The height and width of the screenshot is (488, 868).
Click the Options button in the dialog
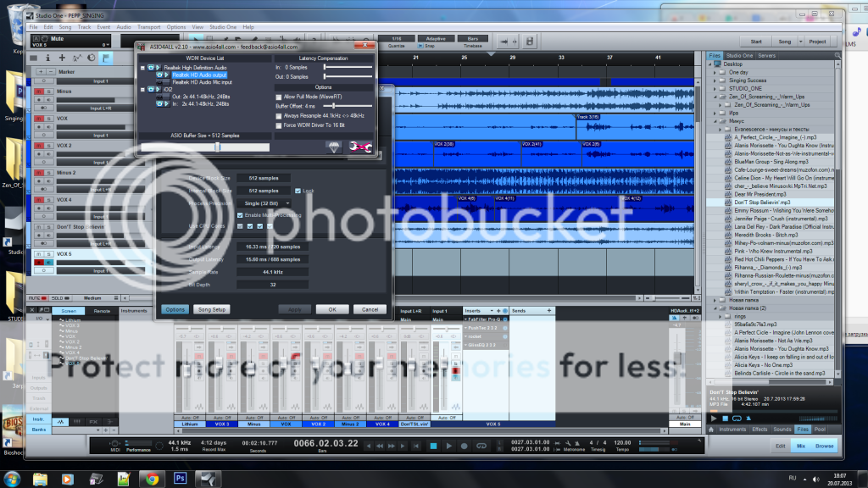click(x=175, y=310)
